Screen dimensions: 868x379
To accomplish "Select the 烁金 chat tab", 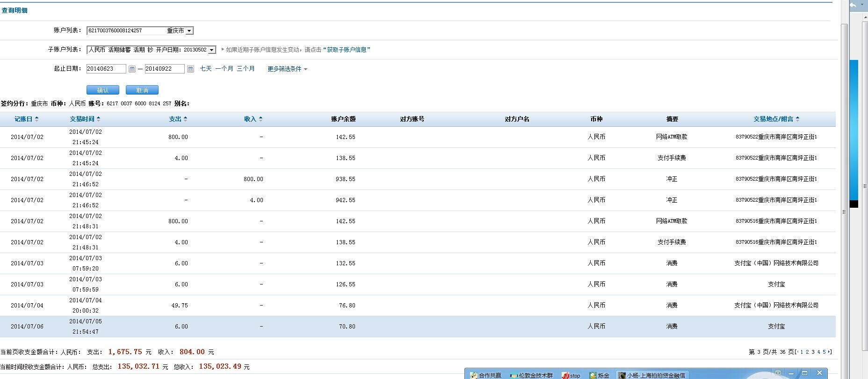I will point(600,375).
